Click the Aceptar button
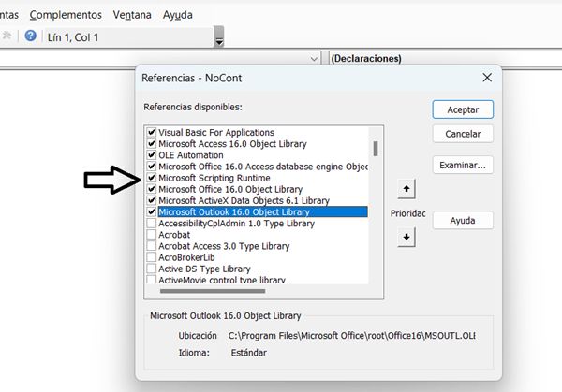This screenshot has width=562, height=392. 463,109
